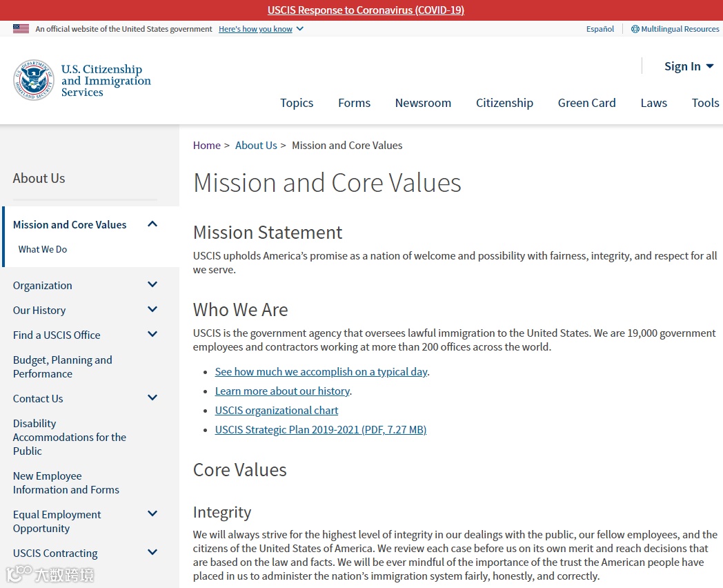This screenshot has height=588, width=723.
Task: Expand the USCIS Contracting sidebar section
Action: 152,552
